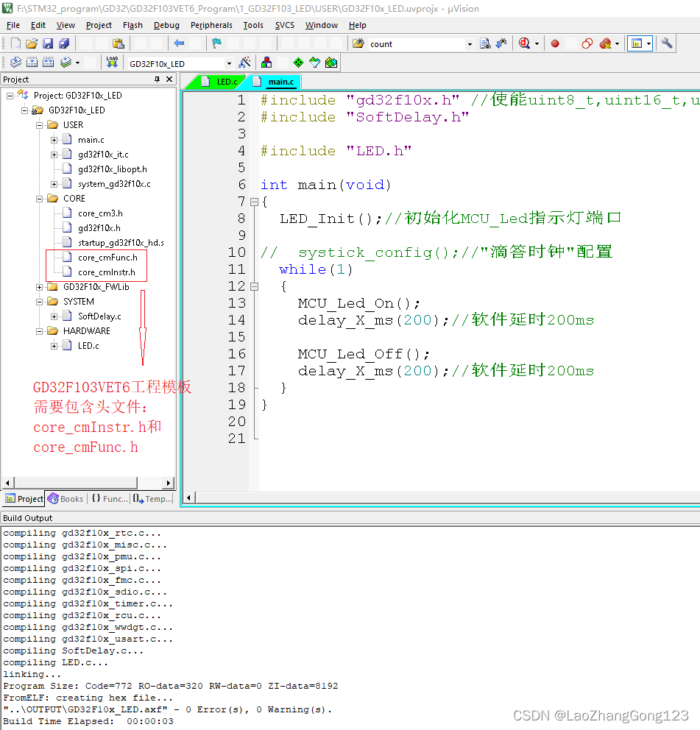Collapse the SYSTEM folder
700x730 pixels.
[40, 302]
